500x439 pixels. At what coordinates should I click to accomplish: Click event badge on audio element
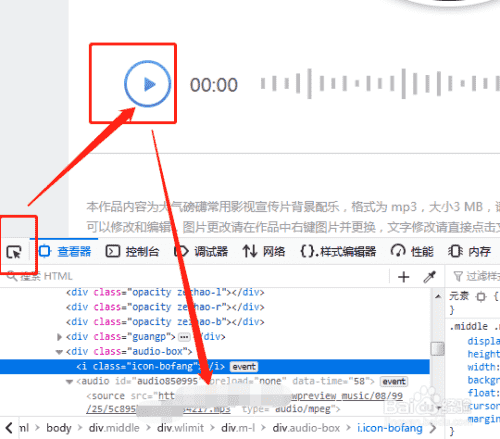tap(394, 381)
